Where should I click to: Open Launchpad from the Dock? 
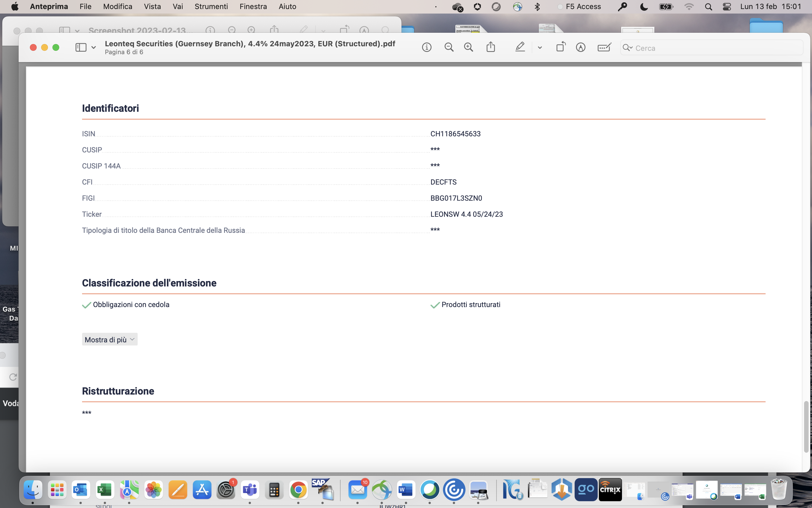click(x=57, y=490)
